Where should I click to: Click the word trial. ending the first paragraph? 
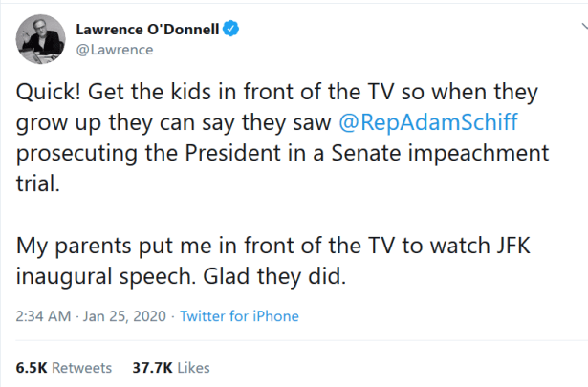pyautogui.click(x=34, y=182)
